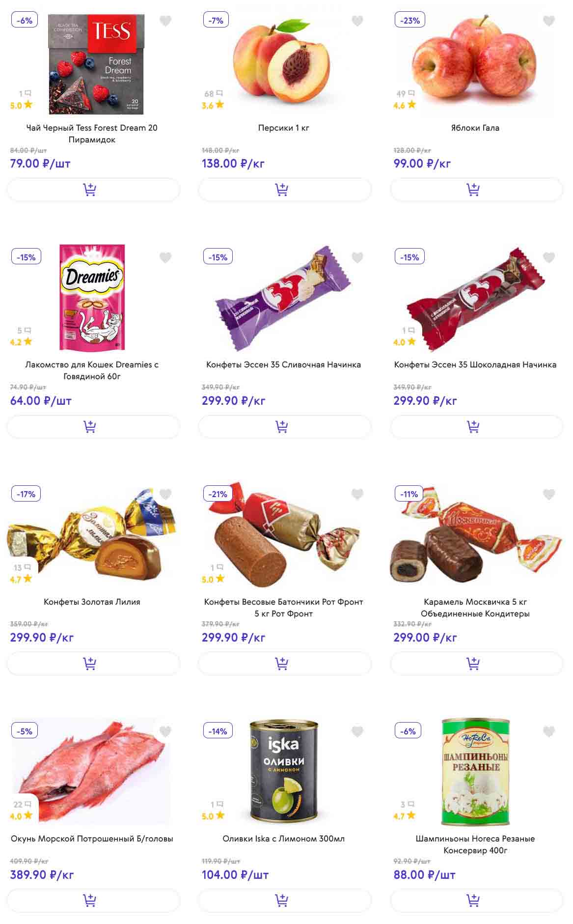Click the -23% discount badge on apples

410,20
